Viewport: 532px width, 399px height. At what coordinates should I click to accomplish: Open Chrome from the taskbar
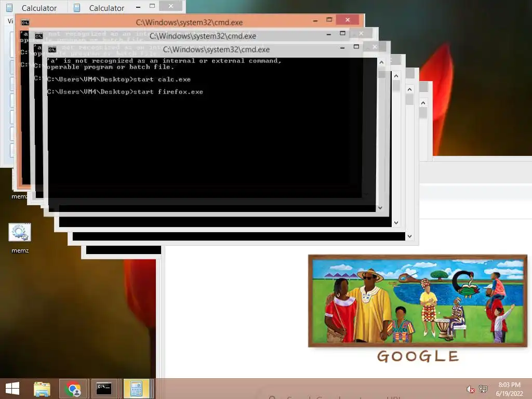pyautogui.click(x=73, y=389)
